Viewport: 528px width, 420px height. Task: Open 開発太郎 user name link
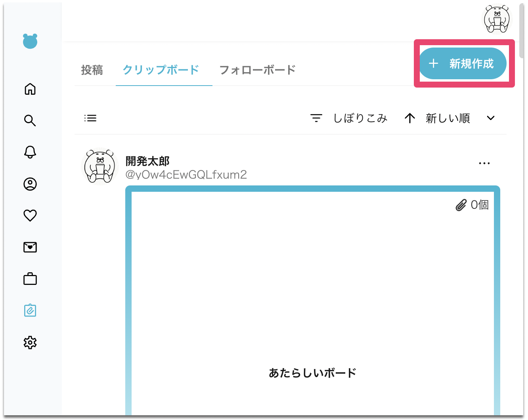pos(147,161)
